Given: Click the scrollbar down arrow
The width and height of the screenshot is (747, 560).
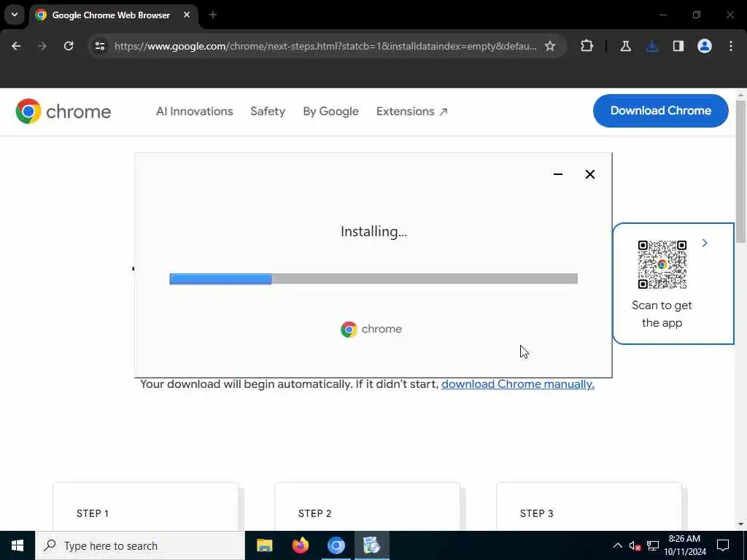Looking at the screenshot, I should [x=741, y=525].
